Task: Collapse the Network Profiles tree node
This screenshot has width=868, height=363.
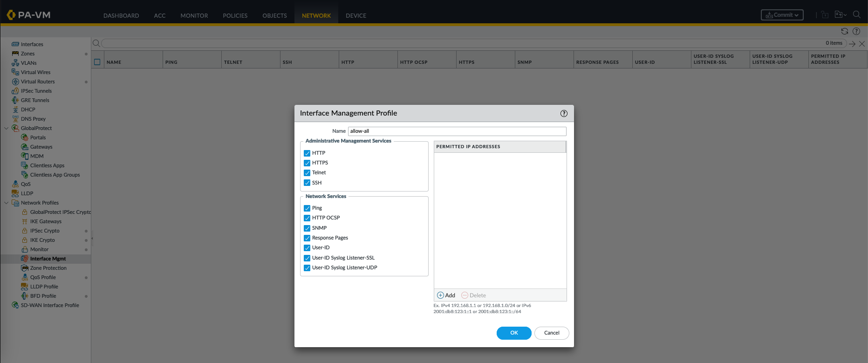Action: pyautogui.click(x=6, y=203)
